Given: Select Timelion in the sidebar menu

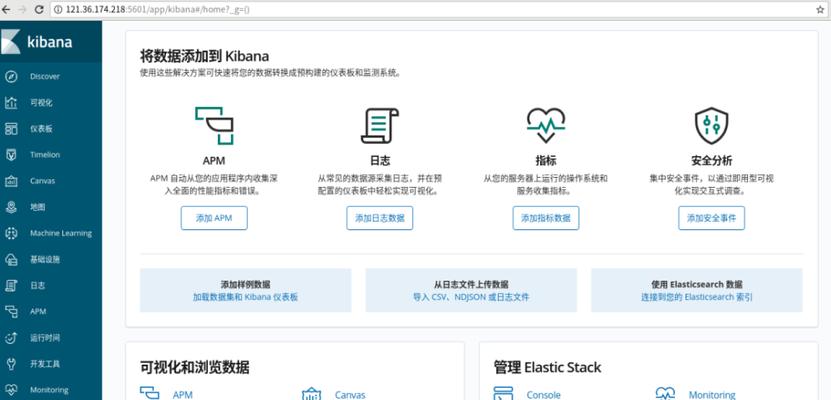Looking at the screenshot, I should click(x=45, y=155).
